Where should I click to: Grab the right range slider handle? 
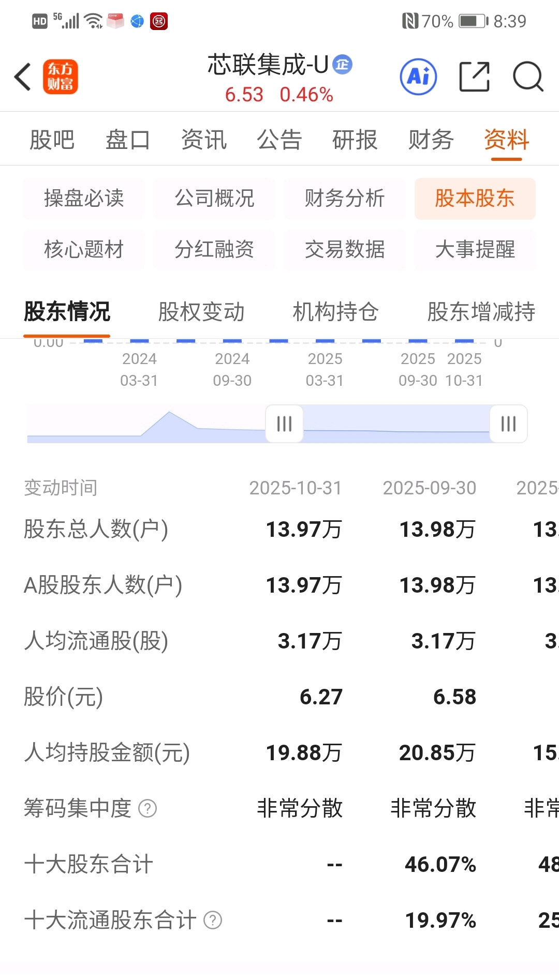(x=509, y=424)
